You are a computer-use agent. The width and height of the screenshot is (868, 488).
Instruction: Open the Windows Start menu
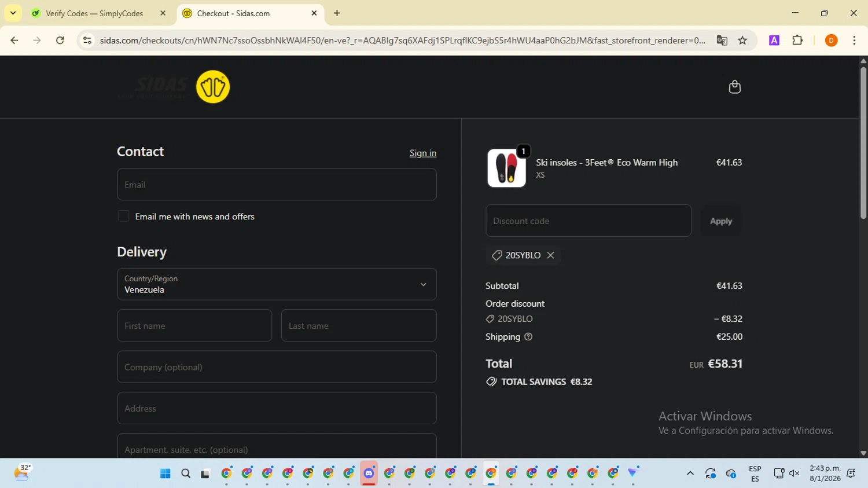tap(165, 474)
